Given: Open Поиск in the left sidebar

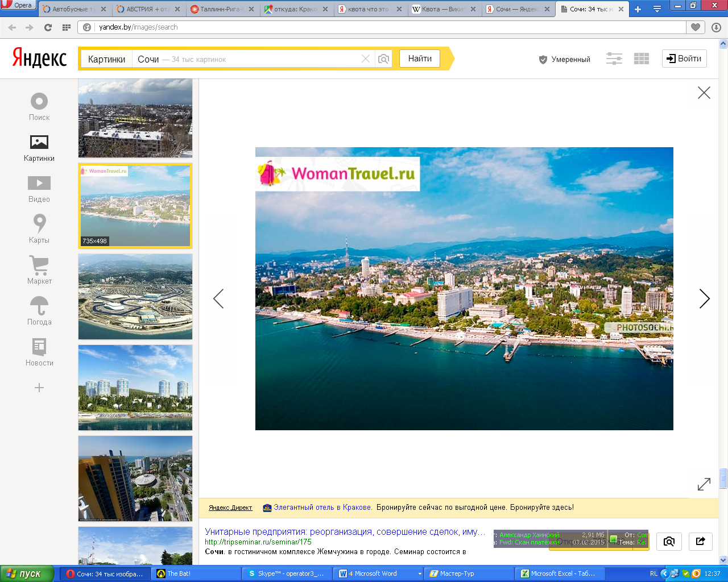Looking at the screenshot, I should (x=39, y=107).
